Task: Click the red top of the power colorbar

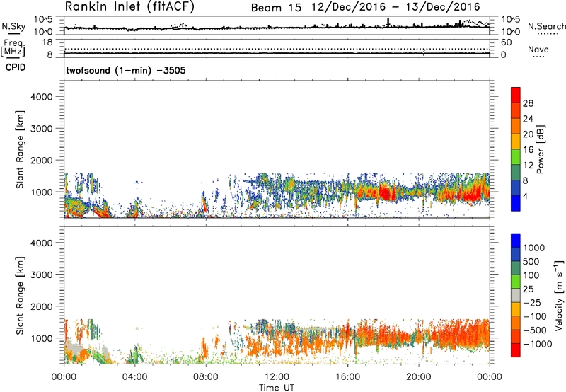Action: (x=516, y=95)
